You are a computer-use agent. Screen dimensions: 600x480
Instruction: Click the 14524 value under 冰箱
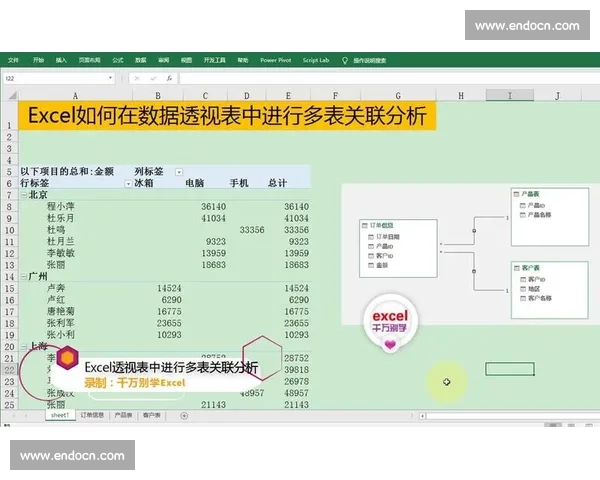(169, 288)
